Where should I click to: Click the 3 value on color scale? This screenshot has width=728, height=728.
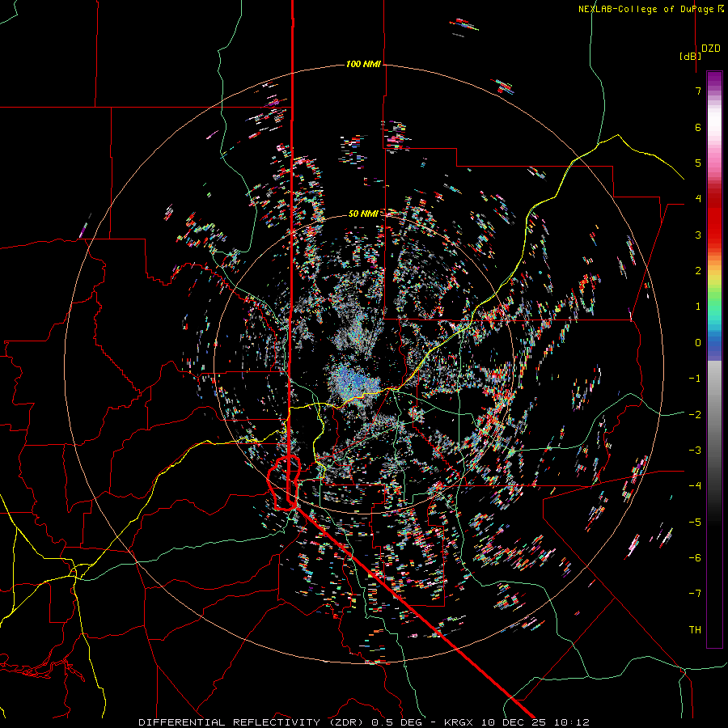click(x=698, y=235)
